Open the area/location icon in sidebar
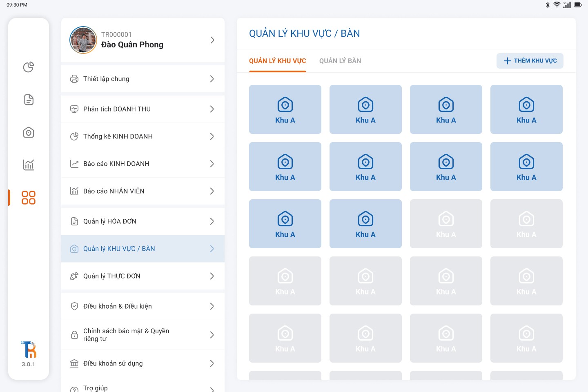588x392 pixels. click(29, 132)
